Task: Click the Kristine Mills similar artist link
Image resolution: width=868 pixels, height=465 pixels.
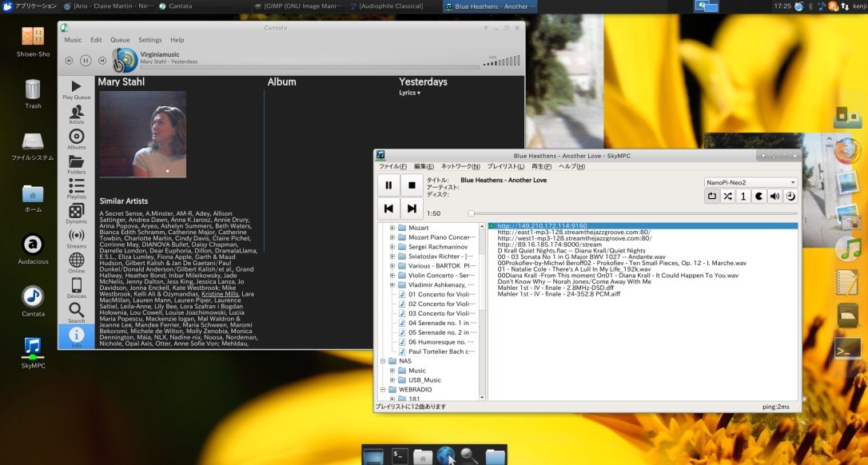Action: coord(220,294)
